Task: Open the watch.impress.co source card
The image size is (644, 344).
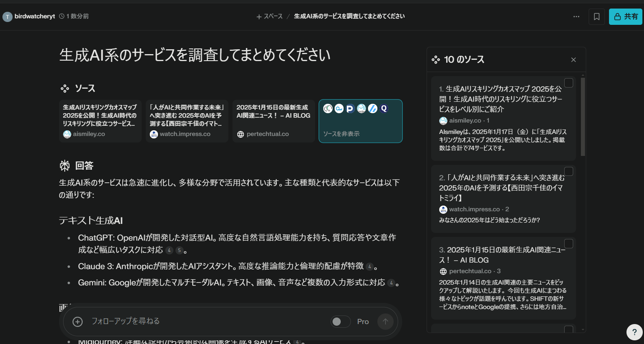Action: pyautogui.click(x=187, y=121)
